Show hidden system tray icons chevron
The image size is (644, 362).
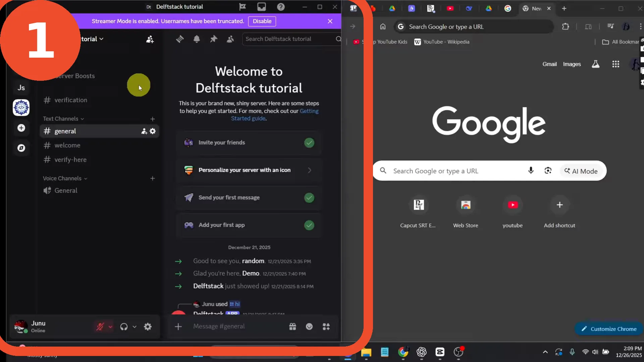click(x=545, y=352)
